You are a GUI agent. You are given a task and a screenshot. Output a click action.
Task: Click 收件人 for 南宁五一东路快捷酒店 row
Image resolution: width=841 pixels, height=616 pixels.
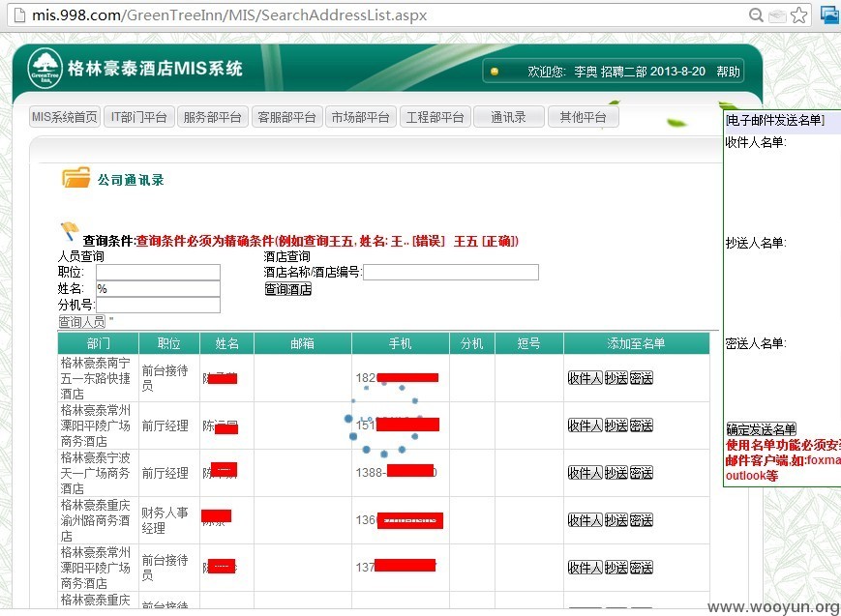coord(586,378)
